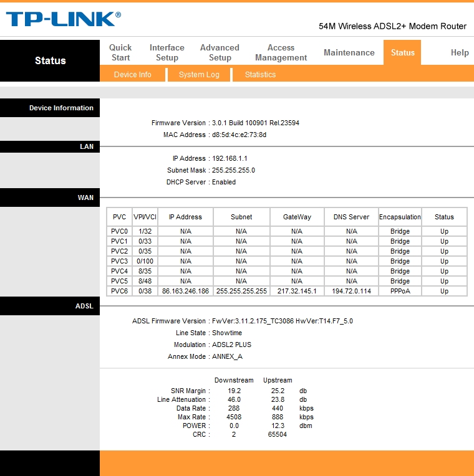The height and width of the screenshot is (476, 474).
Task: Click the PVC5 row label
Action: (x=119, y=281)
